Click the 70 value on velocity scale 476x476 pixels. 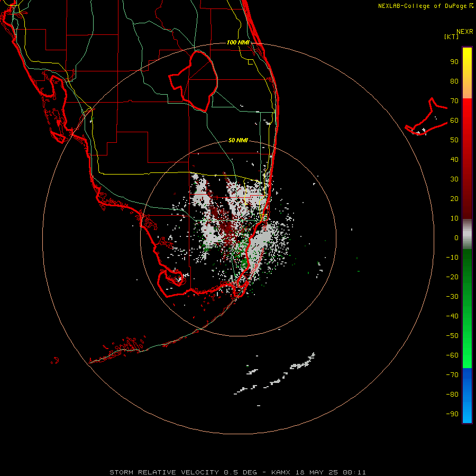[454, 101]
